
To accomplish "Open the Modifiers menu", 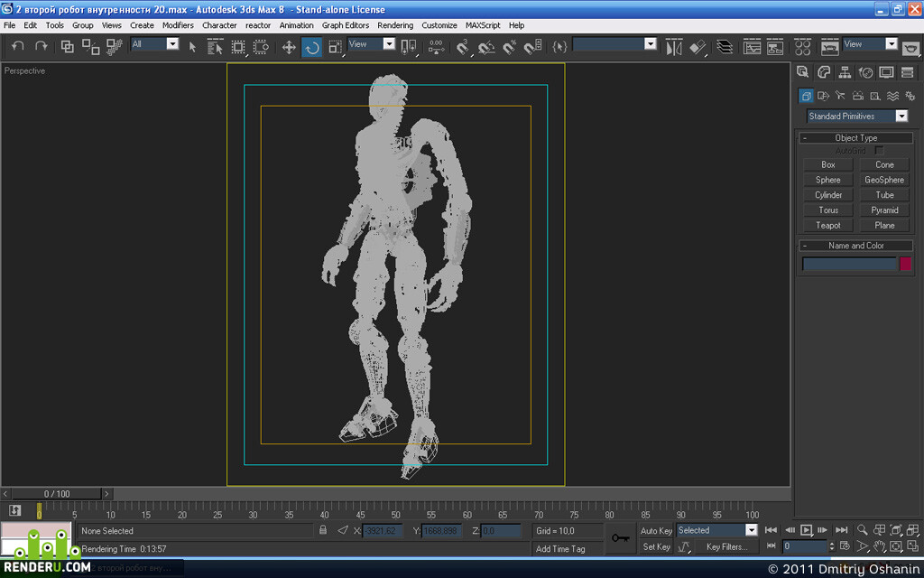I will [178, 25].
